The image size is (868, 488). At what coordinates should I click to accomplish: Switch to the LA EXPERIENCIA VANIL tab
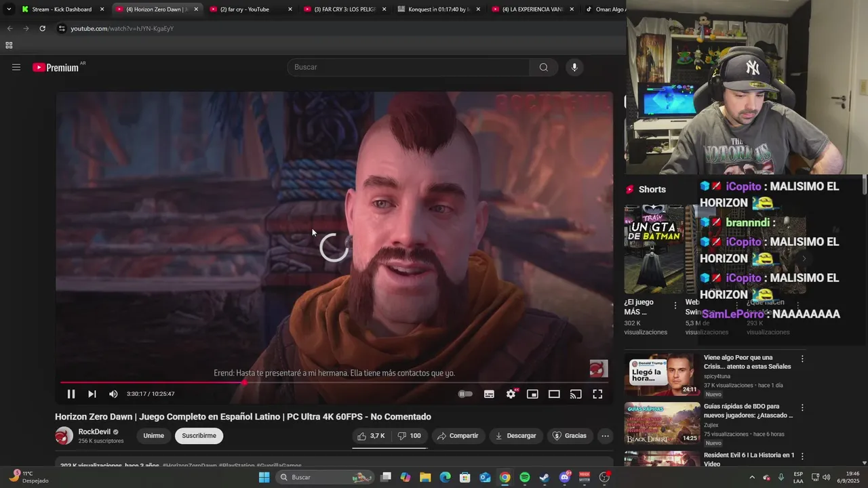coord(532,9)
